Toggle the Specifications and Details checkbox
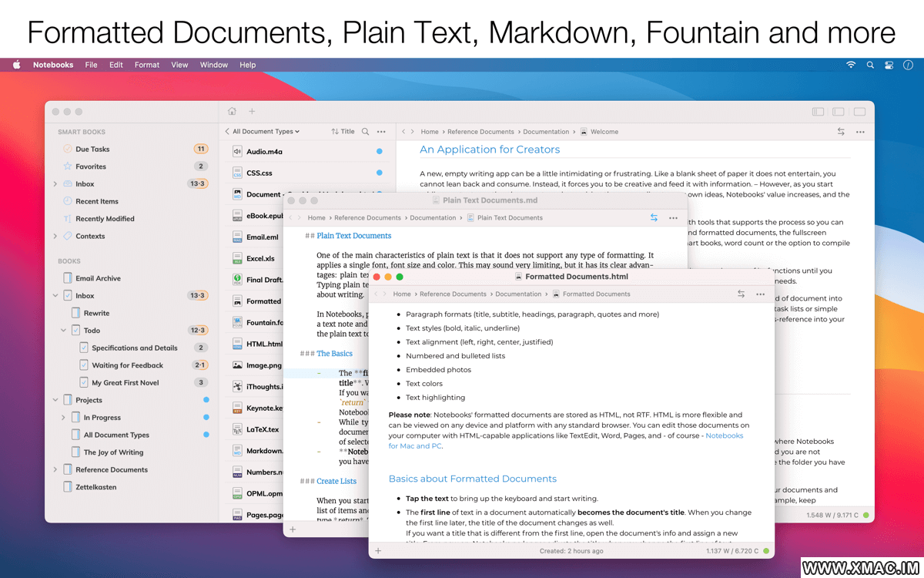This screenshot has height=578, width=924. [x=84, y=348]
